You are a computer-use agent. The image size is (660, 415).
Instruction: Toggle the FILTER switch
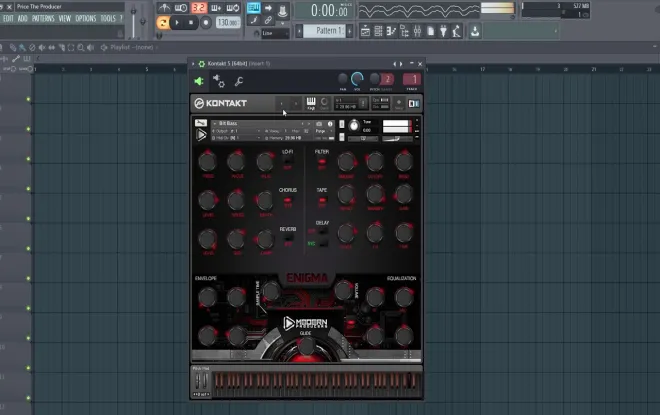click(322, 161)
